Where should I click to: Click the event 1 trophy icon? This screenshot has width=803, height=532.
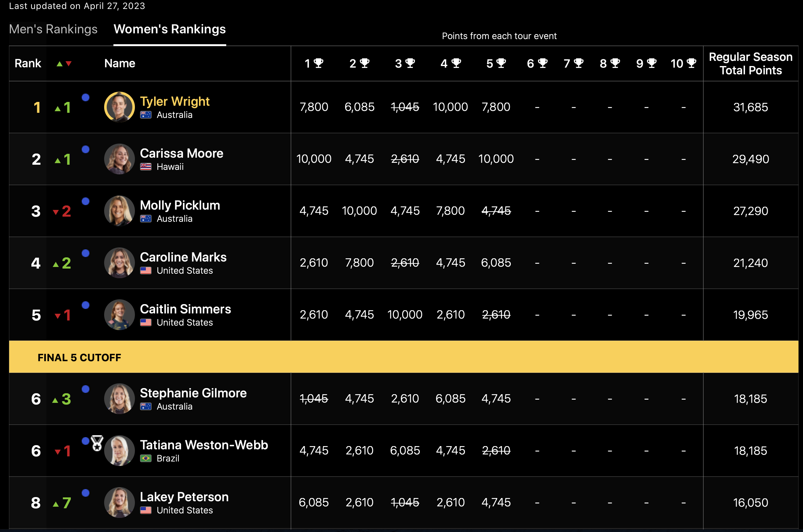pos(318,63)
